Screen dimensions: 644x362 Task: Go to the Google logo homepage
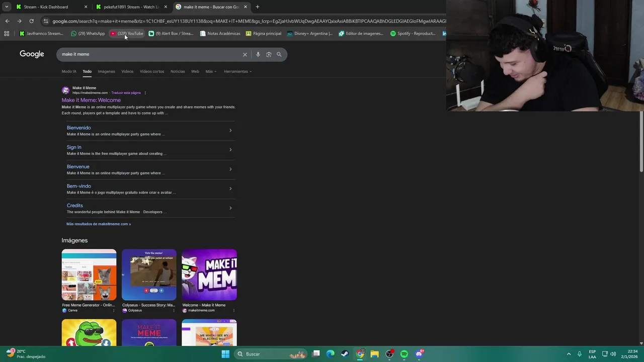(32, 54)
